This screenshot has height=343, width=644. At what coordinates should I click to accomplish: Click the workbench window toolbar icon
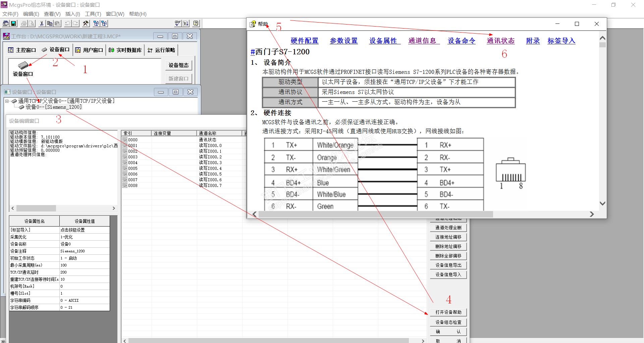(x=6, y=23)
